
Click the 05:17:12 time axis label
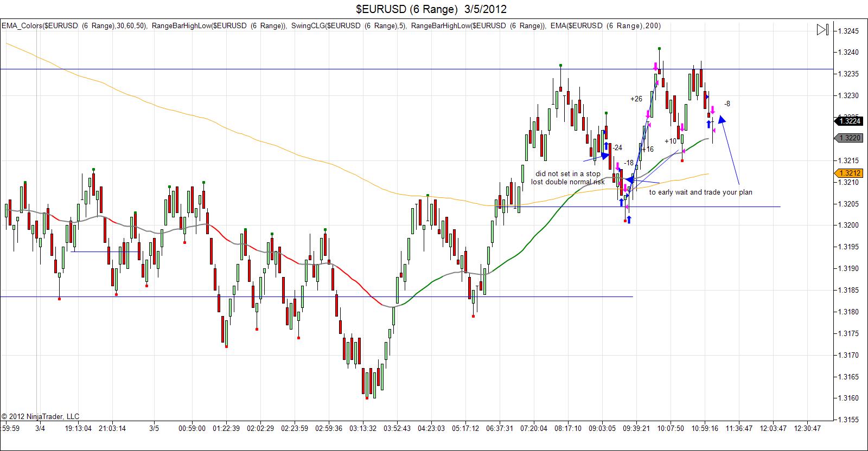pyautogui.click(x=465, y=428)
